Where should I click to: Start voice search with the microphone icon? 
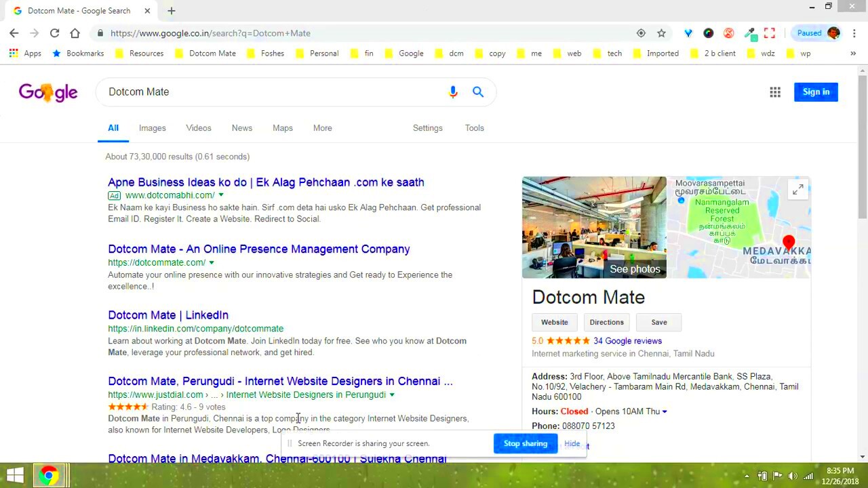(x=453, y=91)
